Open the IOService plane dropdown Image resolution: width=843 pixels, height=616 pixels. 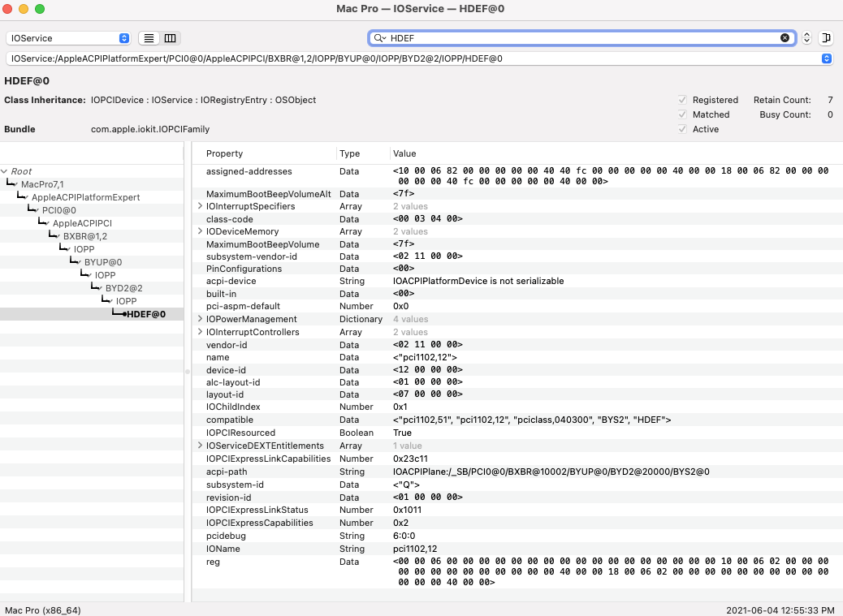click(68, 38)
